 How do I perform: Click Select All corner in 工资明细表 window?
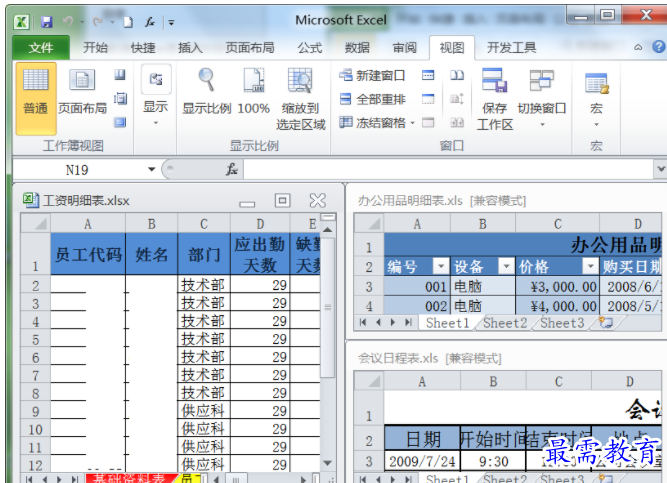pyautogui.click(x=36, y=223)
